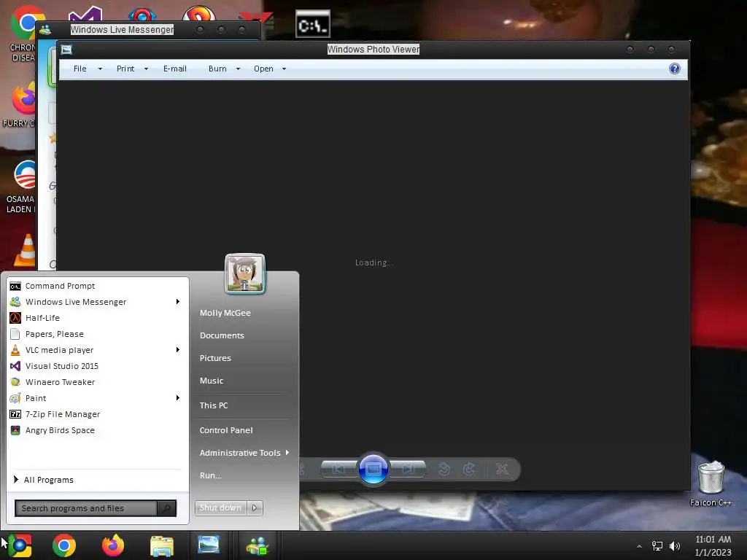Switch to Photo Viewer taskbar button
The width and height of the screenshot is (747, 560).
209,545
